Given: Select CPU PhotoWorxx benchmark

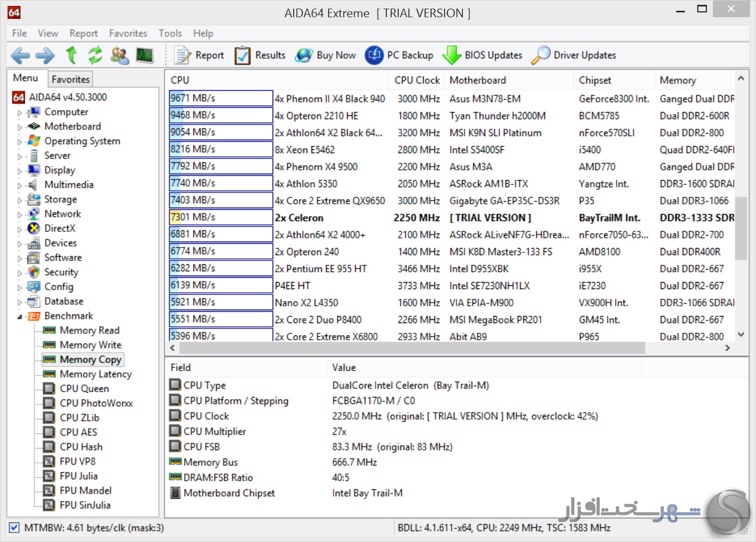Looking at the screenshot, I should coord(96,403).
